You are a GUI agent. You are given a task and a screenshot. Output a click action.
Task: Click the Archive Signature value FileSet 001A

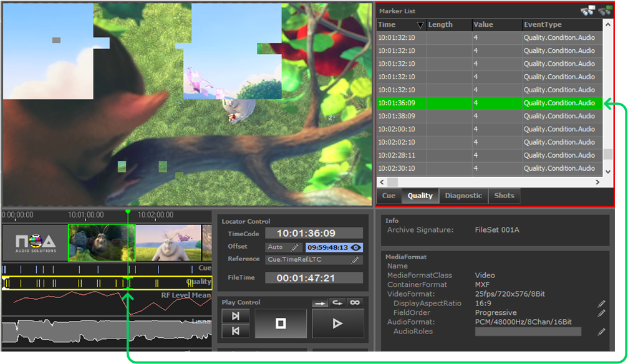point(497,230)
